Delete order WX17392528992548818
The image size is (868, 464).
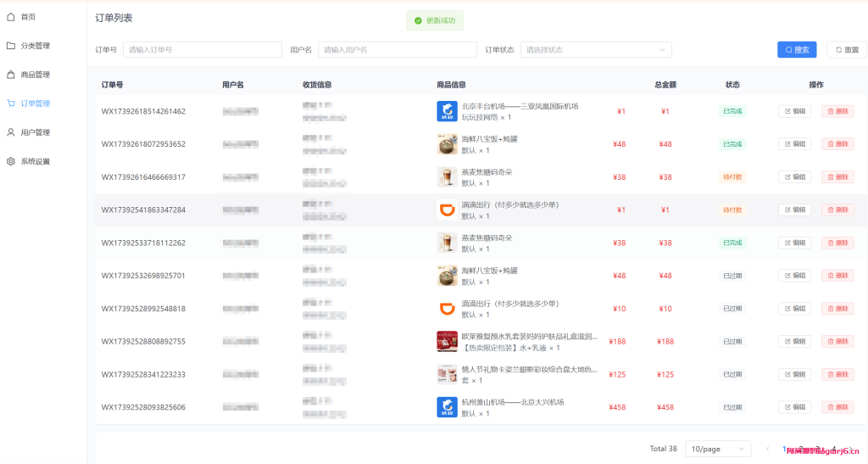click(x=837, y=309)
